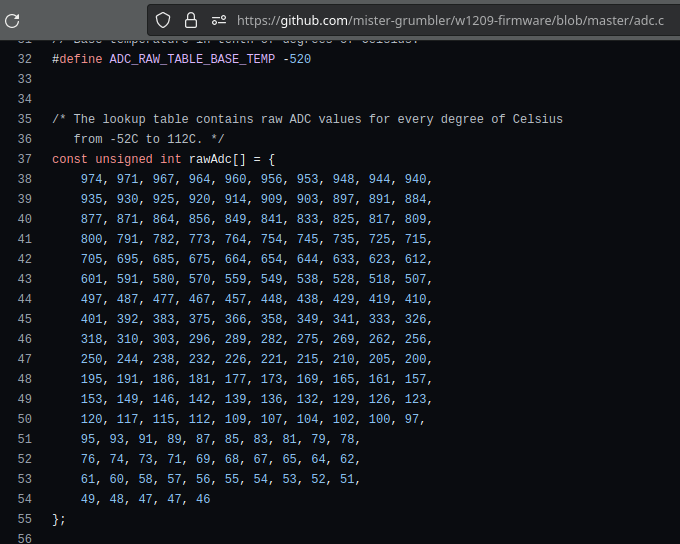This screenshot has width=680, height=544.
Task: Click the value 97 on line 50
Action: [412, 419]
